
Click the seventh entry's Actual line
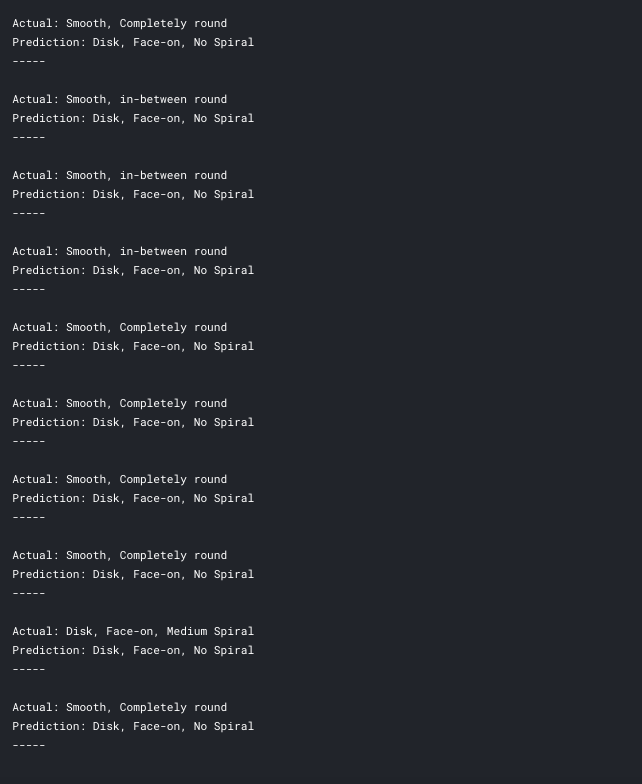[x=119, y=479]
